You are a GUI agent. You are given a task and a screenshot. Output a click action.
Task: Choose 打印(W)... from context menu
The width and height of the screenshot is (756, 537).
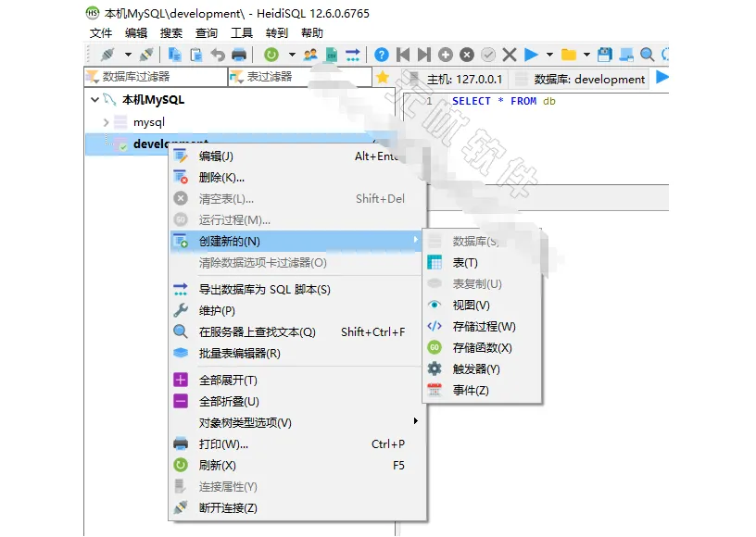pyautogui.click(x=297, y=443)
